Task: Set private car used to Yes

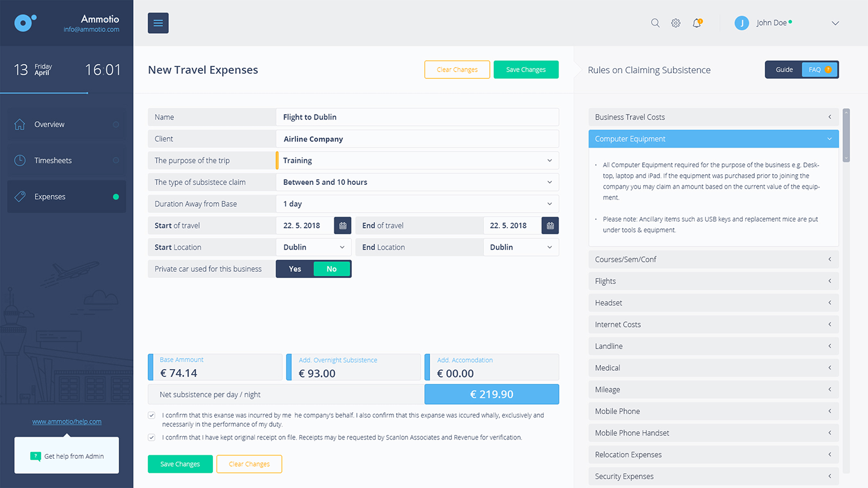Action: [x=295, y=269]
